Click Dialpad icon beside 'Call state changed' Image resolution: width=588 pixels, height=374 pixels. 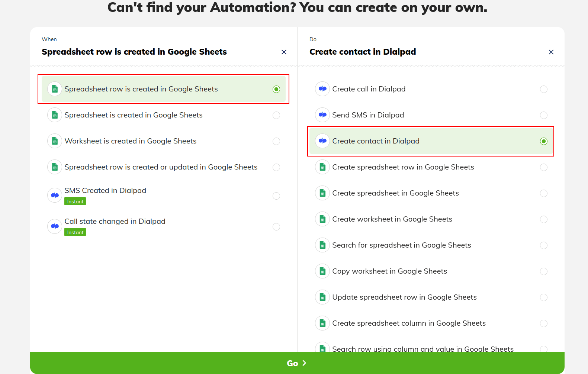[x=55, y=226]
